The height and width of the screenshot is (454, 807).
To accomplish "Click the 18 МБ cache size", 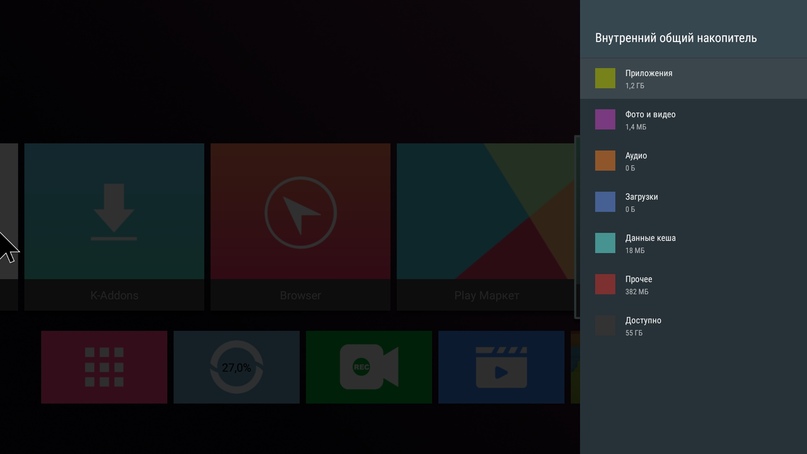I will 635,251.
